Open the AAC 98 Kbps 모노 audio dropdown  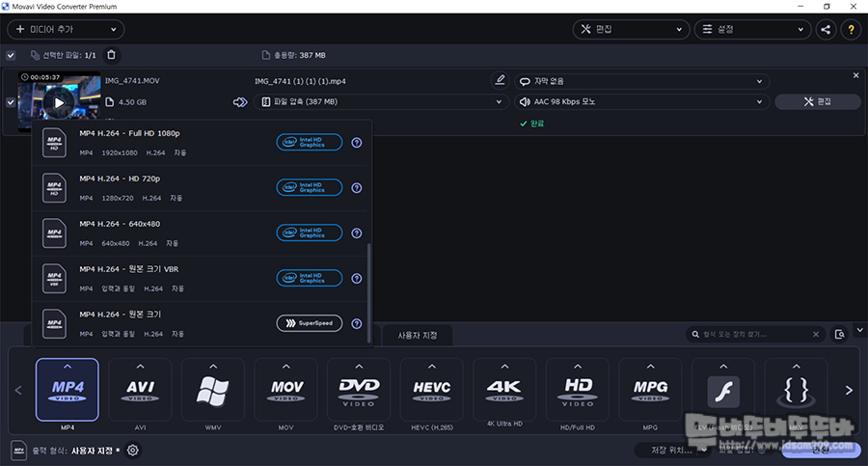click(641, 102)
